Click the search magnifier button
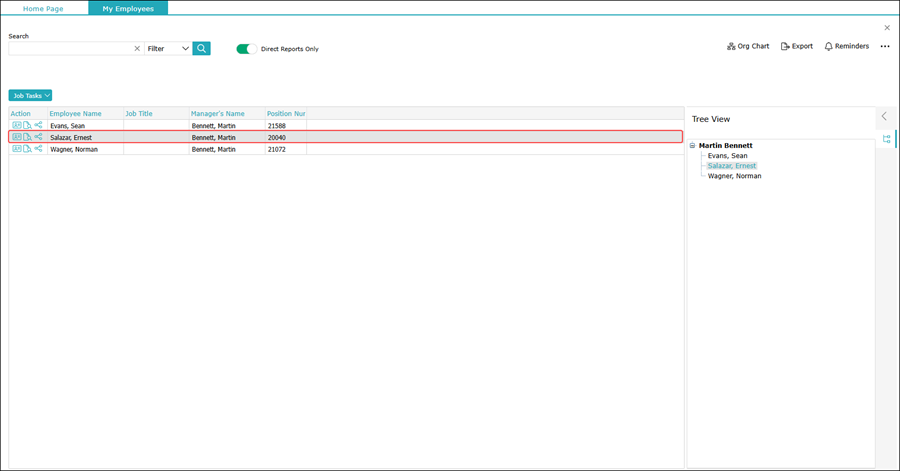Screen dimensions: 900x471 201,48
